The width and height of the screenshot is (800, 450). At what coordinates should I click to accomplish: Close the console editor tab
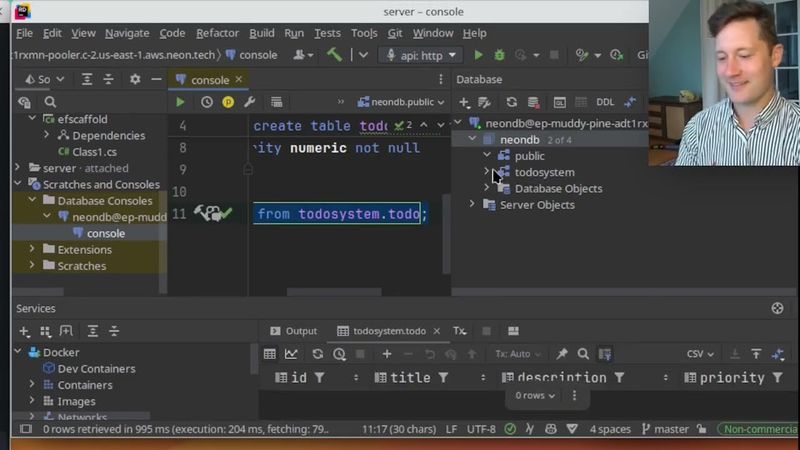239,79
